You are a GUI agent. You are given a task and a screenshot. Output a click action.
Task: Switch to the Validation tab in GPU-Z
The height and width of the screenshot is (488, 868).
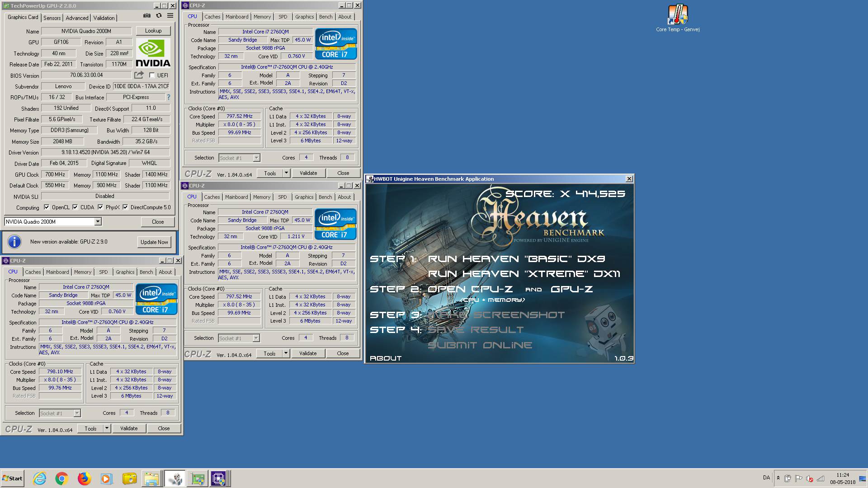(104, 18)
